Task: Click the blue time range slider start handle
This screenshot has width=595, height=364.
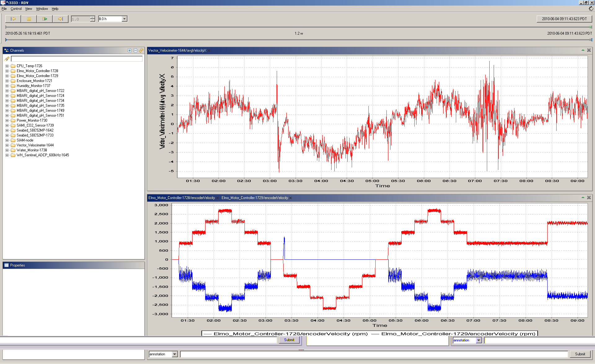Action: pos(6,40)
